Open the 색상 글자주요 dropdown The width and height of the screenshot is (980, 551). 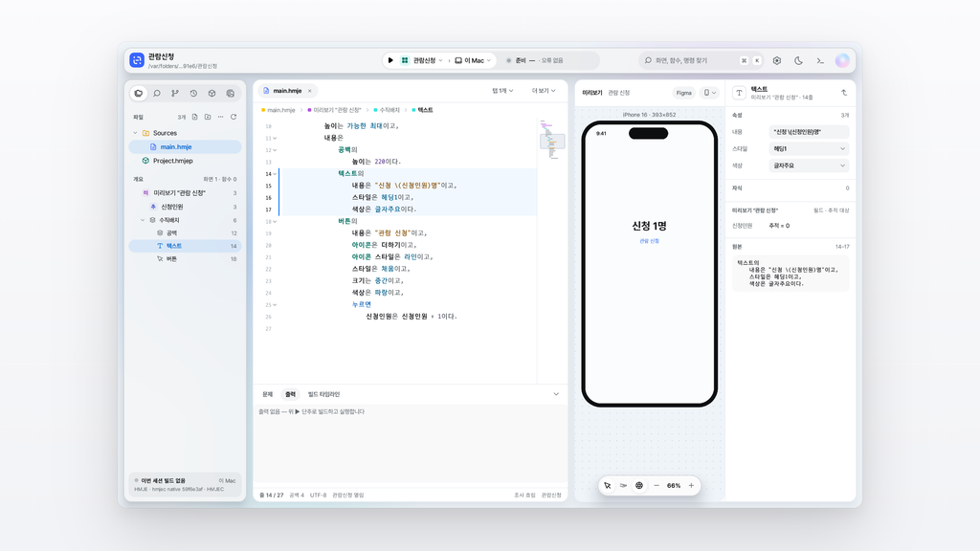(809, 165)
